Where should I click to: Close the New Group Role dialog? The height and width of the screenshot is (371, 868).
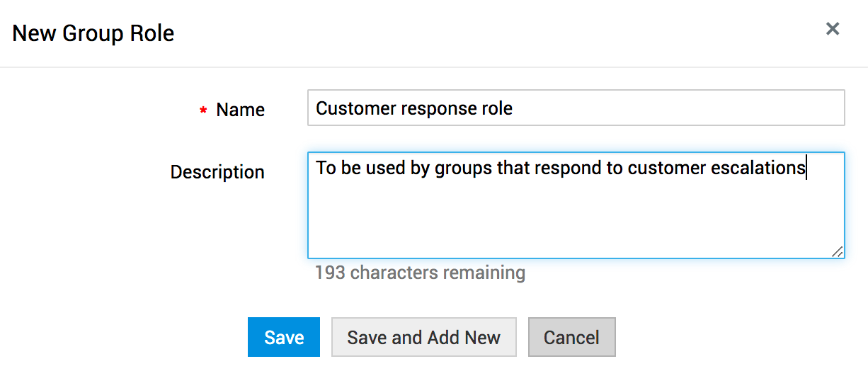(x=833, y=29)
